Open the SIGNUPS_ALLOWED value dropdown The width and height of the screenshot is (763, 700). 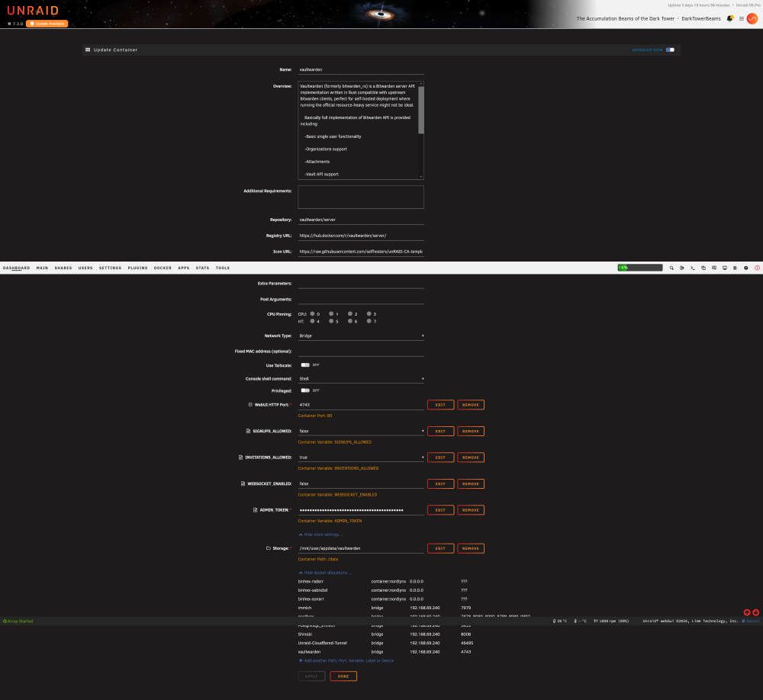(361, 431)
